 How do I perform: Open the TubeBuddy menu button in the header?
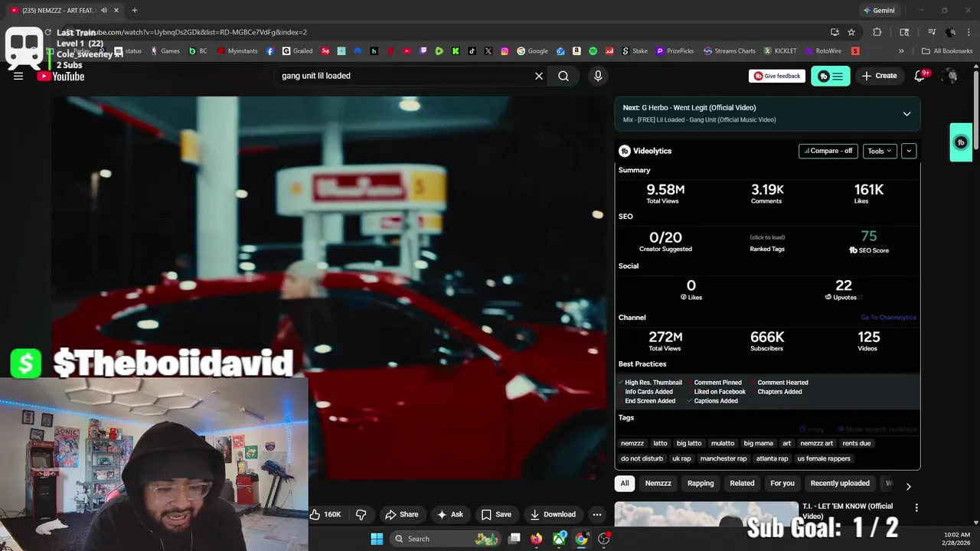831,76
